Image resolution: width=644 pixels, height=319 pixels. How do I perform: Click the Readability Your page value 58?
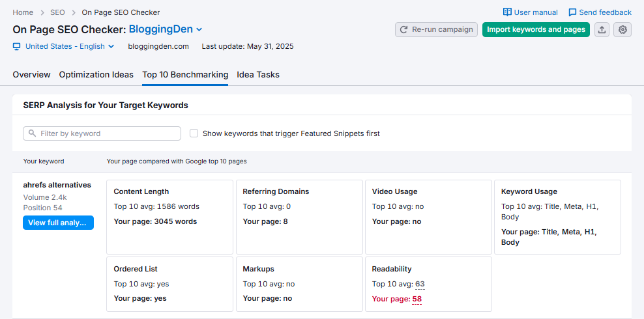(x=417, y=299)
